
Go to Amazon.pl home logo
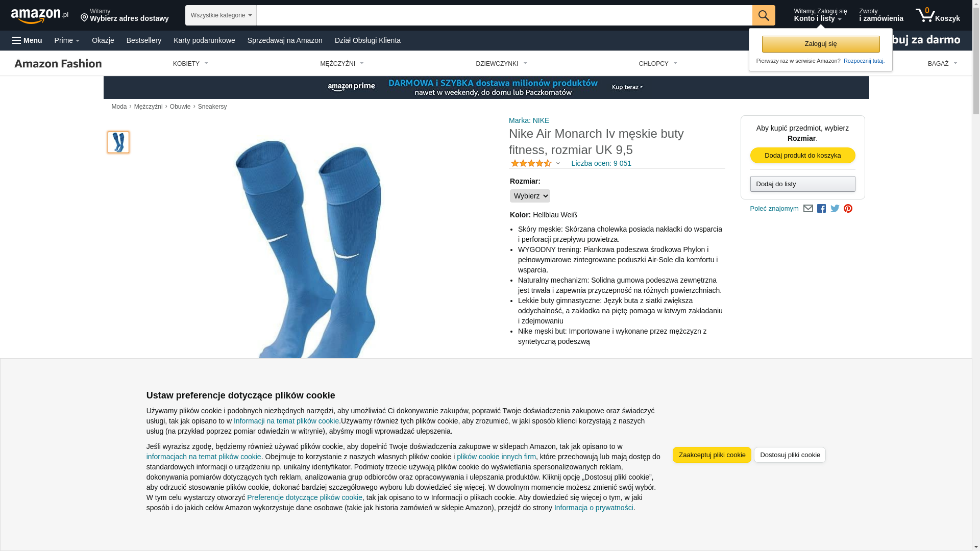(40, 16)
